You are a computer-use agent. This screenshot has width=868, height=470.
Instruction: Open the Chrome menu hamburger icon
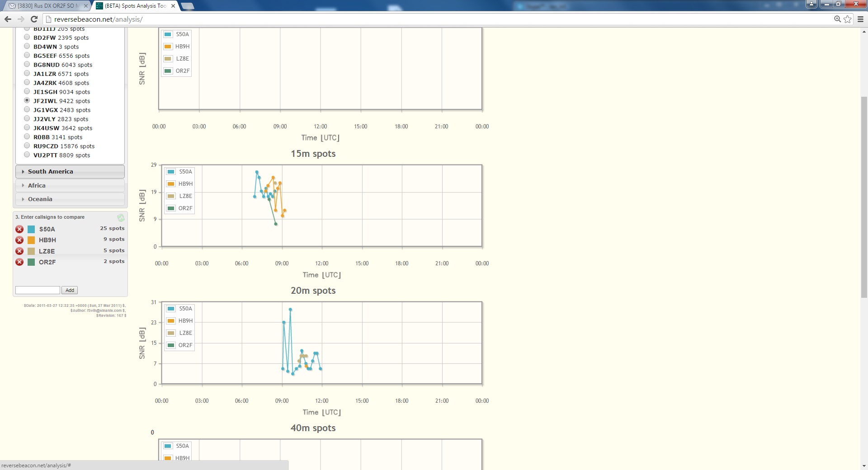point(860,19)
